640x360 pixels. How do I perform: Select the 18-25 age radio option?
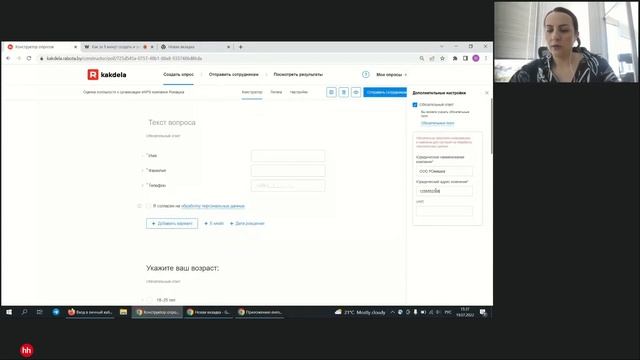click(x=149, y=300)
